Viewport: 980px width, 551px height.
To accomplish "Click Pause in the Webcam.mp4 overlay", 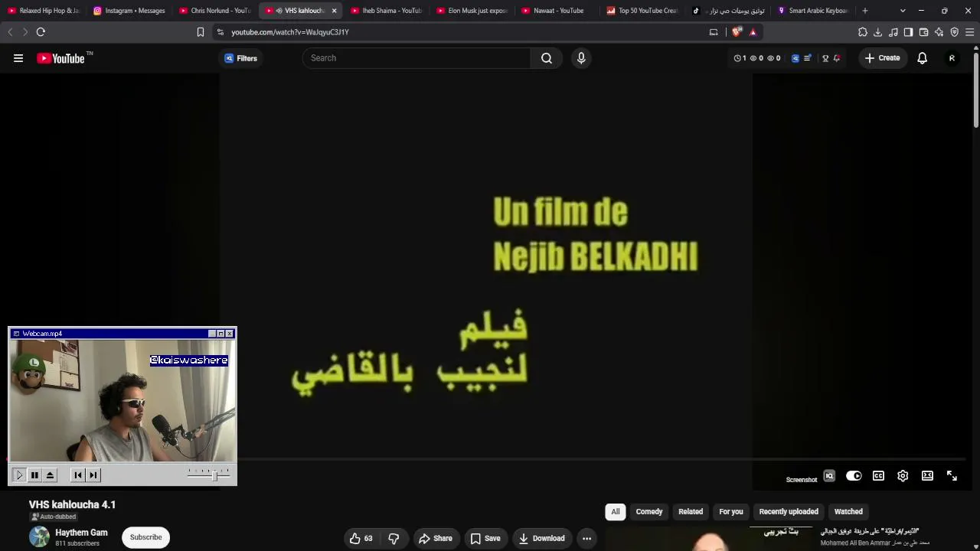I will pos(34,475).
